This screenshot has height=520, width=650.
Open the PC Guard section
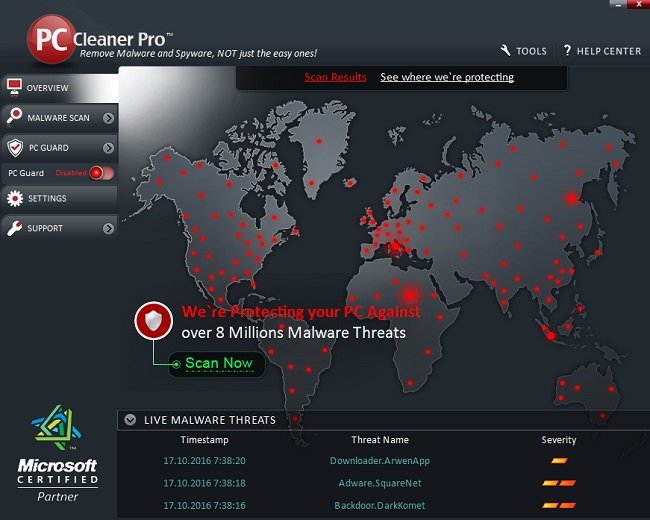pyautogui.click(x=60, y=148)
